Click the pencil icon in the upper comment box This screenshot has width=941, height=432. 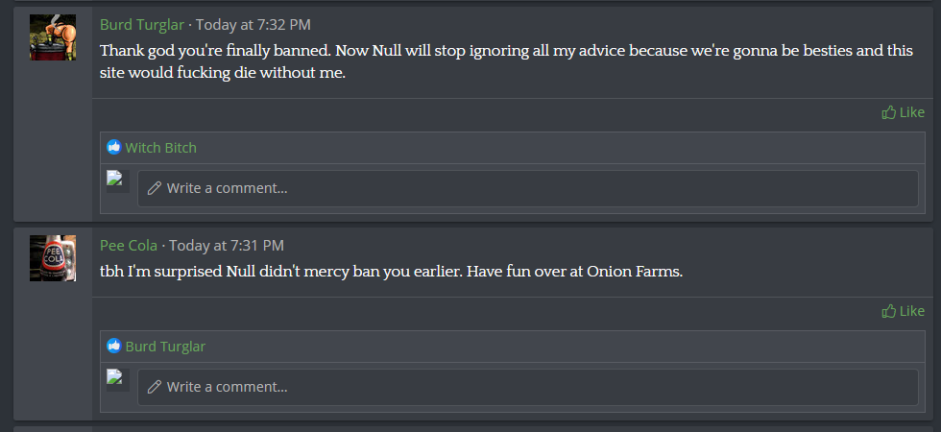point(154,188)
